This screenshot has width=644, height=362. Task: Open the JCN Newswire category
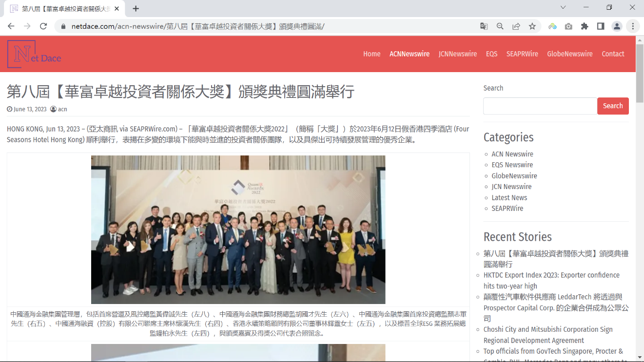tap(511, 187)
